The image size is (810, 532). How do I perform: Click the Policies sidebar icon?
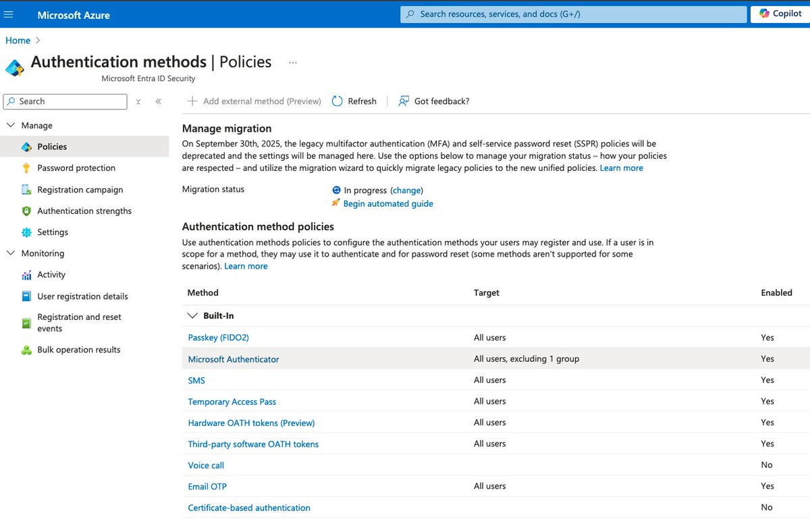26,147
